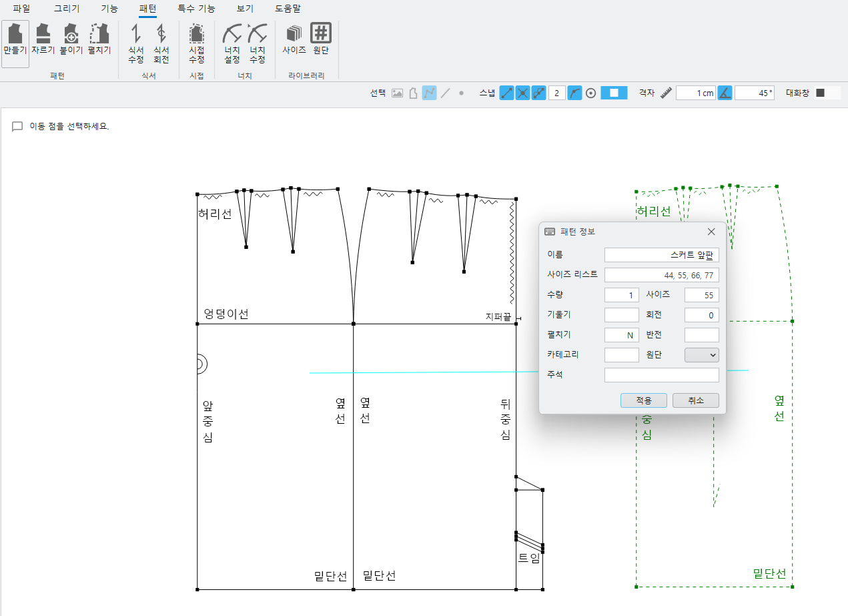This screenshot has height=616, width=848.
Task: Click the 취소 cancel button
Action: click(x=696, y=400)
